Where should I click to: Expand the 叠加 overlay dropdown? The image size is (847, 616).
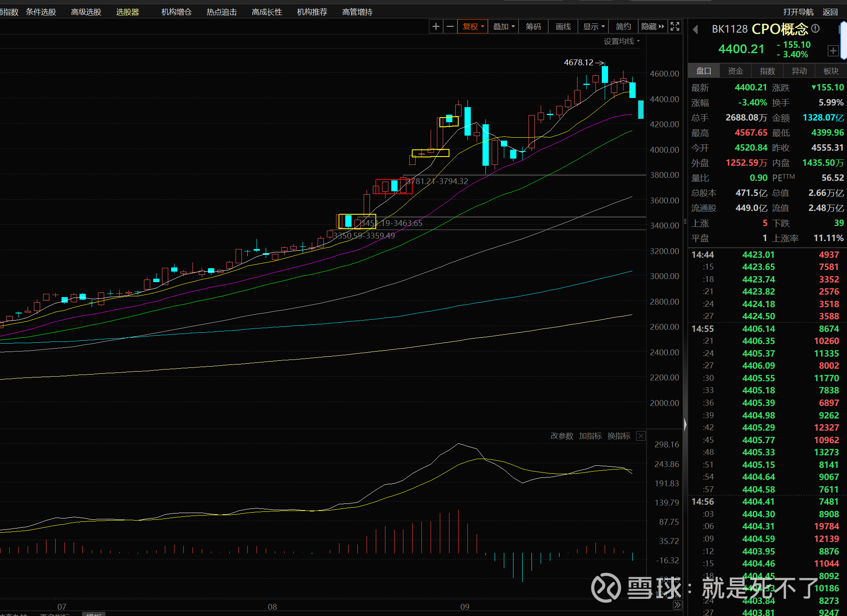[503, 26]
